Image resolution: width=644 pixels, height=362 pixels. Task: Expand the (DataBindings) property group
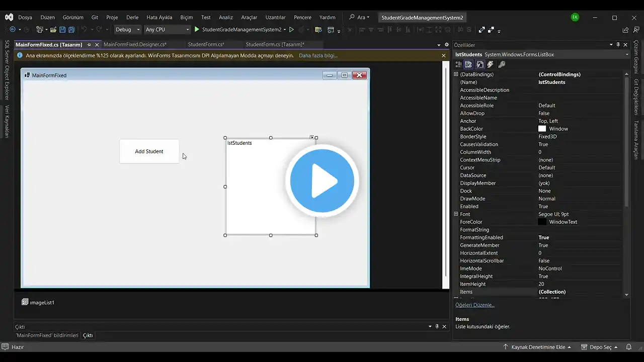click(456, 74)
